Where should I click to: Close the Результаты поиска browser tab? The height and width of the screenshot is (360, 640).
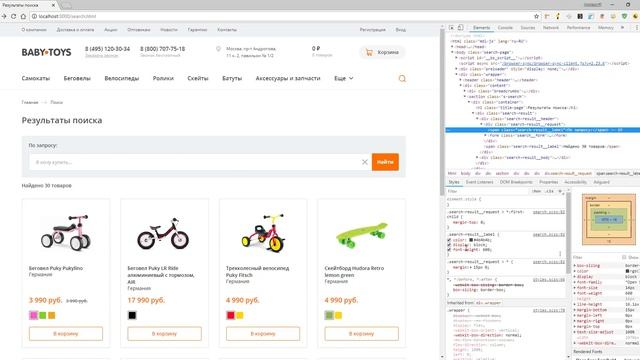53,5
